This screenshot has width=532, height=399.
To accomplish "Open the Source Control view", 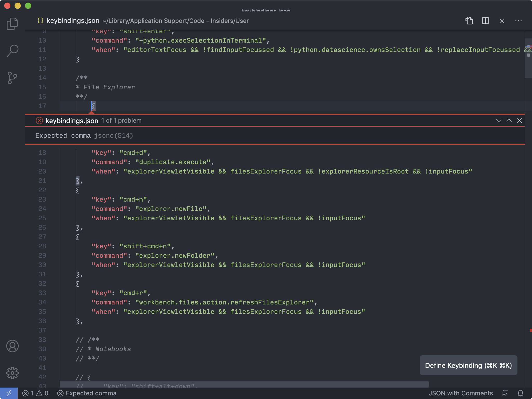I will coord(12,78).
